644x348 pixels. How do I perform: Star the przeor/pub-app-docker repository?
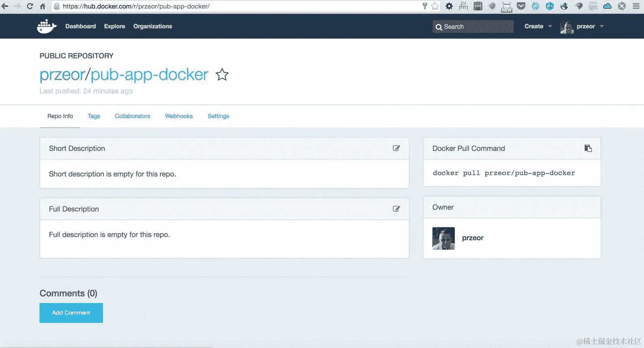pos(222,75)
